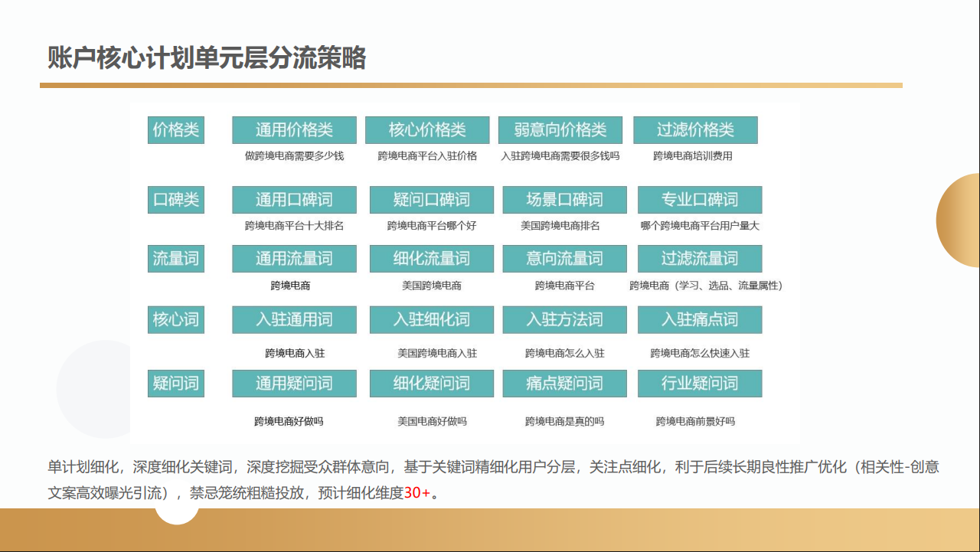Click the 过滤流量词 box
The width and height of the screenshot is (980, 552).
point(700,259)
